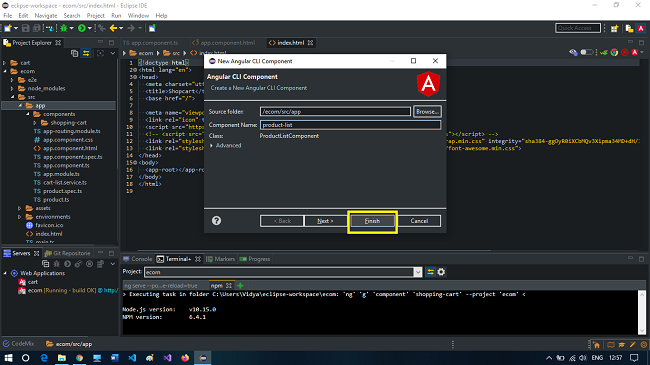Click the Next button in the dialog
Image resolution: width=650 pixels, height=365 pixels.
(325, 221)
